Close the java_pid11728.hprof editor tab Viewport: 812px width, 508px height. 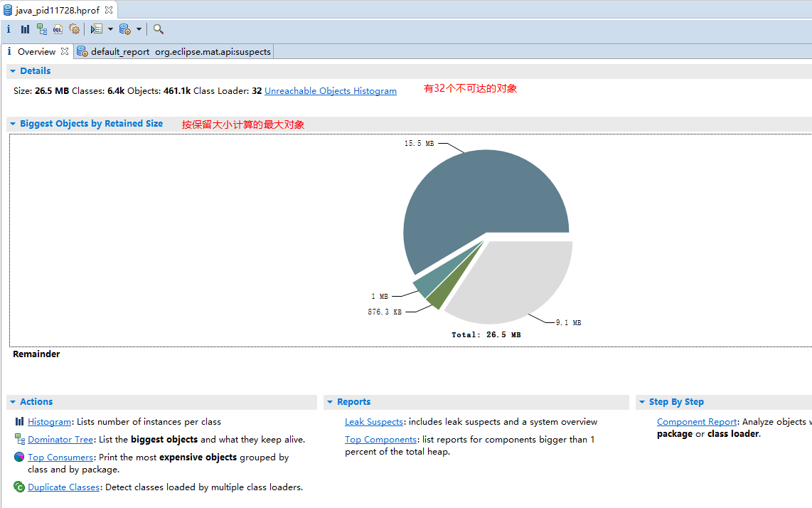click(x=109, y=10)
